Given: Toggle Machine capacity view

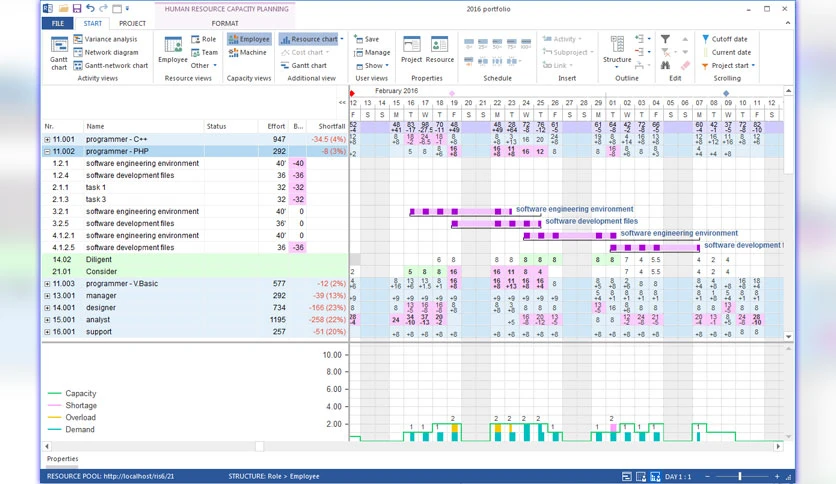Looking at the screenshot, I should 247,52.
